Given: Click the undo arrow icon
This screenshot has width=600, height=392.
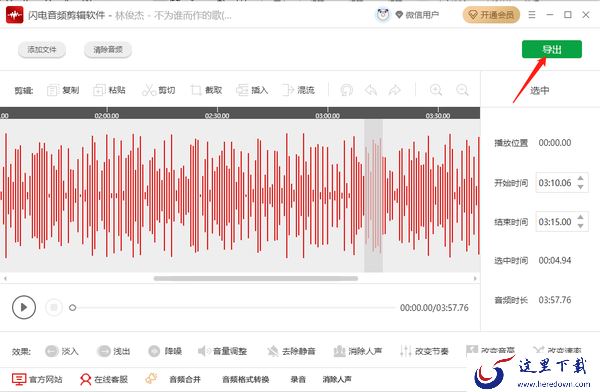Looking at the screenshot, I should point(371,90).
